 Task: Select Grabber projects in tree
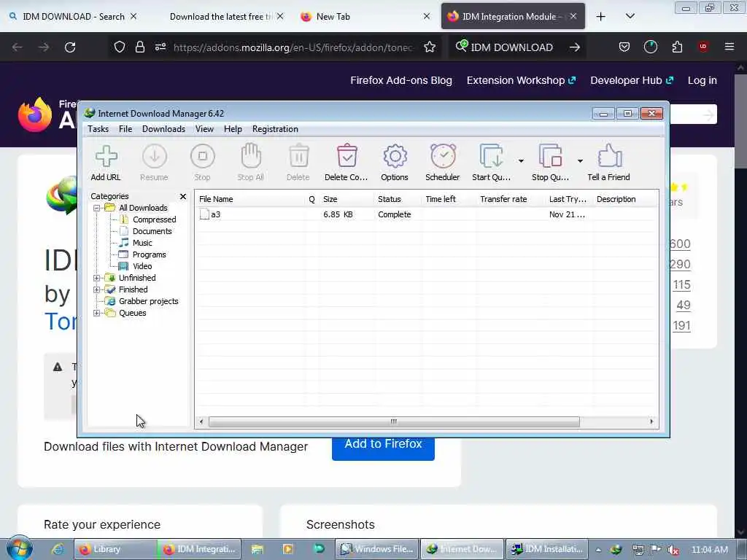pyautogui.click(x=148, y=301)
